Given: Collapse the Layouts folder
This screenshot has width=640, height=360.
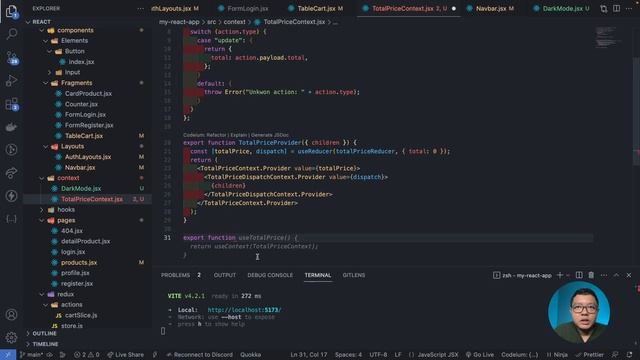Looking at the screenshot, I should 46,146.
